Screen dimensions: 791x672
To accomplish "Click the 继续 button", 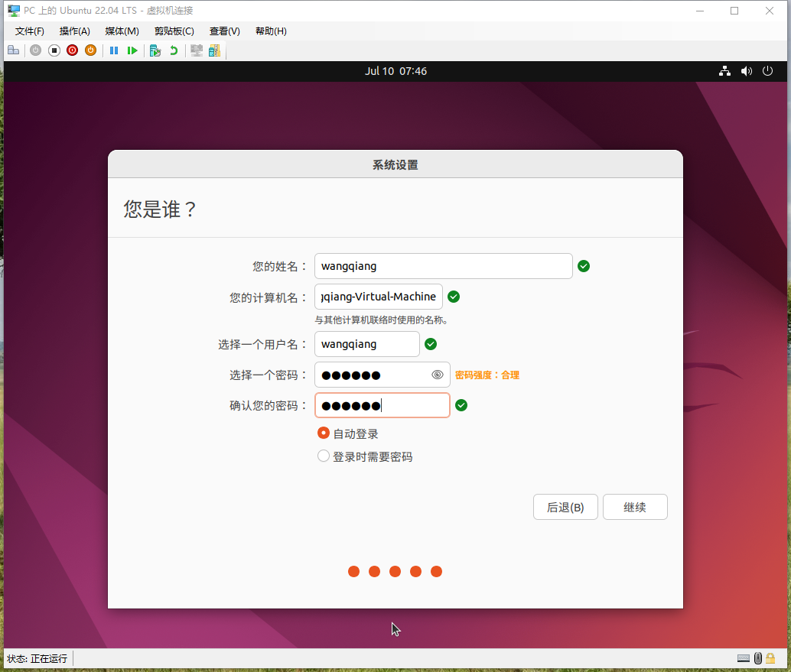I will pyautogui.click(x=635, y=507).
